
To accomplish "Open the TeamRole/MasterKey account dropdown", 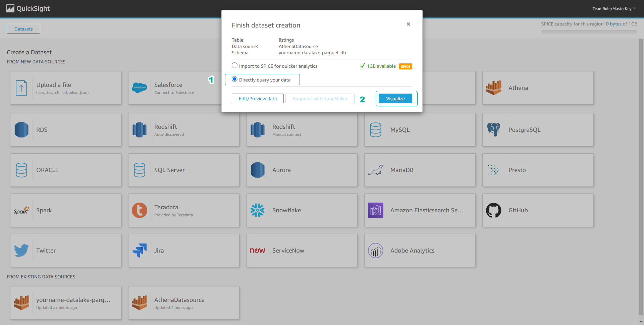I will [614, 9].
